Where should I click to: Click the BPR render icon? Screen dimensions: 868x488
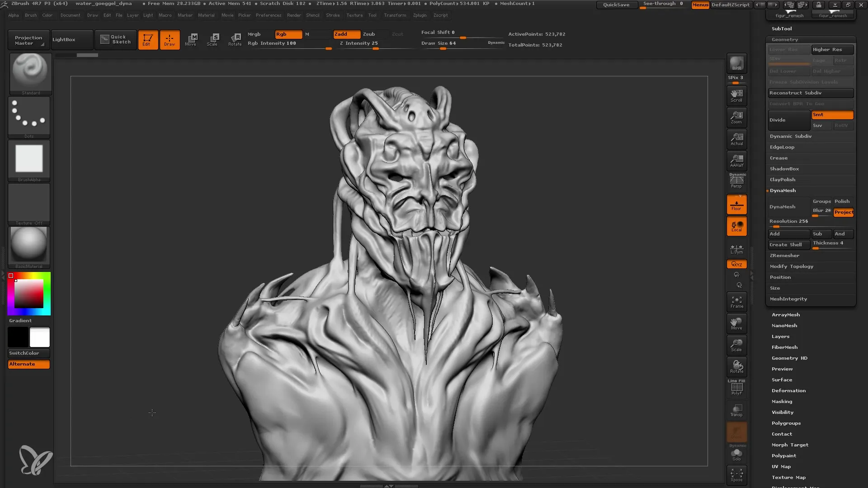[736, 63]
